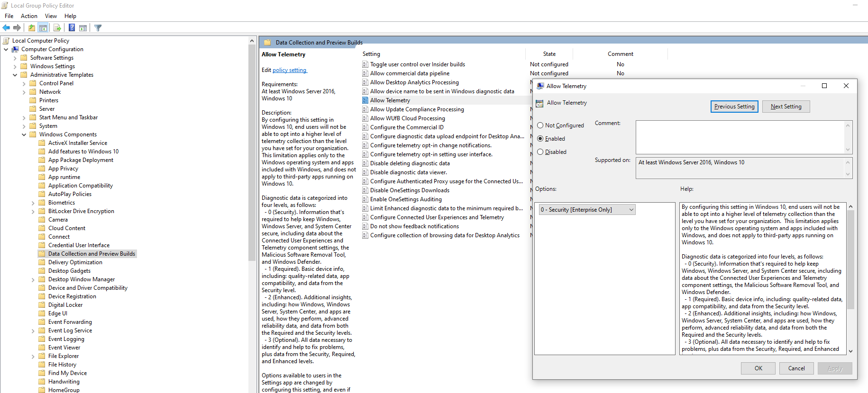
Task: Open the policy setting link
Action: point(290,70)
